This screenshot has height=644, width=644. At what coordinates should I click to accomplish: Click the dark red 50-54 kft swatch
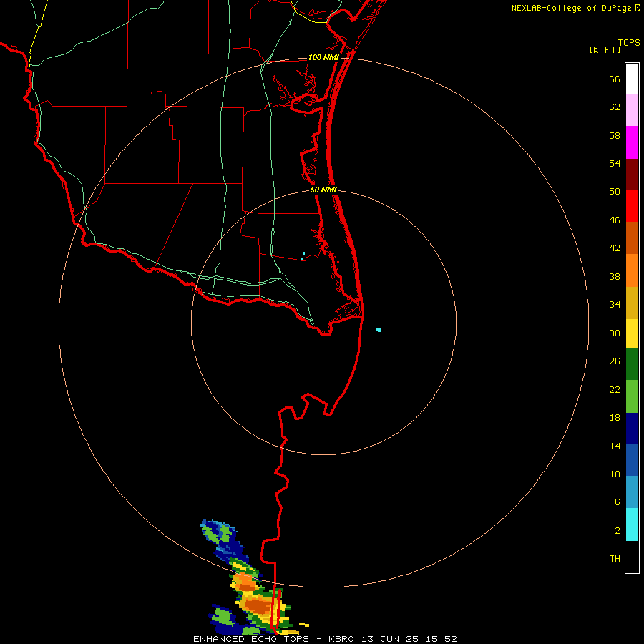pos(632,174)
